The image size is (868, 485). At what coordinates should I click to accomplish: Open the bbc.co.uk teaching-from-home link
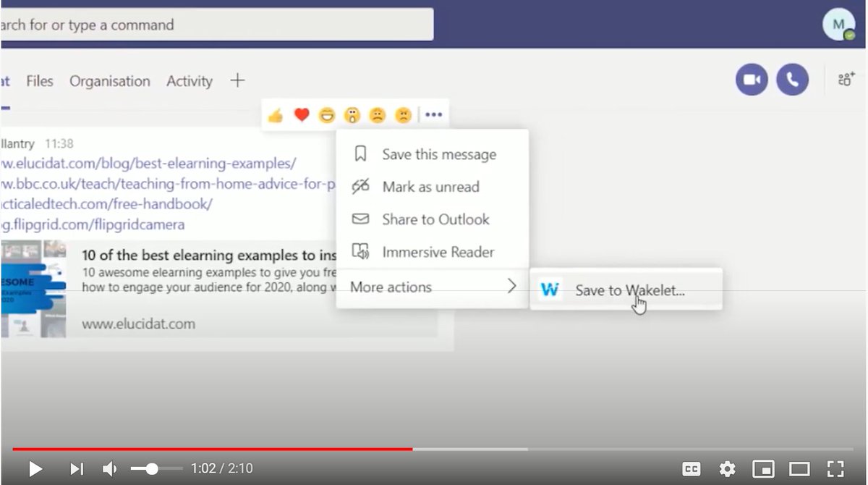168,184
